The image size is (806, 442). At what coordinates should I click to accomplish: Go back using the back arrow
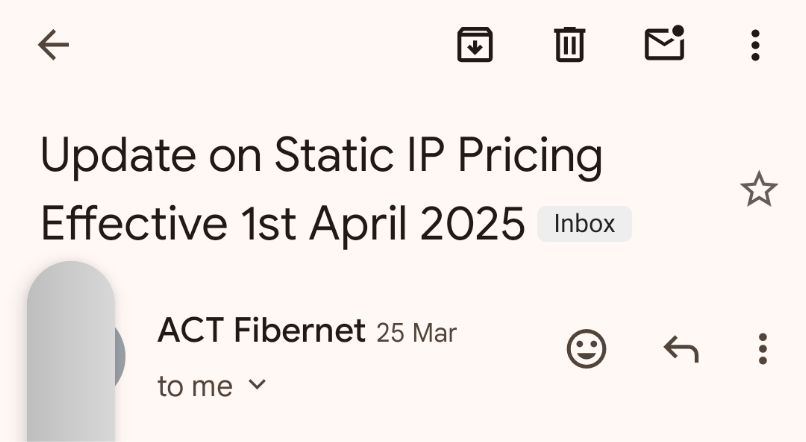pos(53,45)
